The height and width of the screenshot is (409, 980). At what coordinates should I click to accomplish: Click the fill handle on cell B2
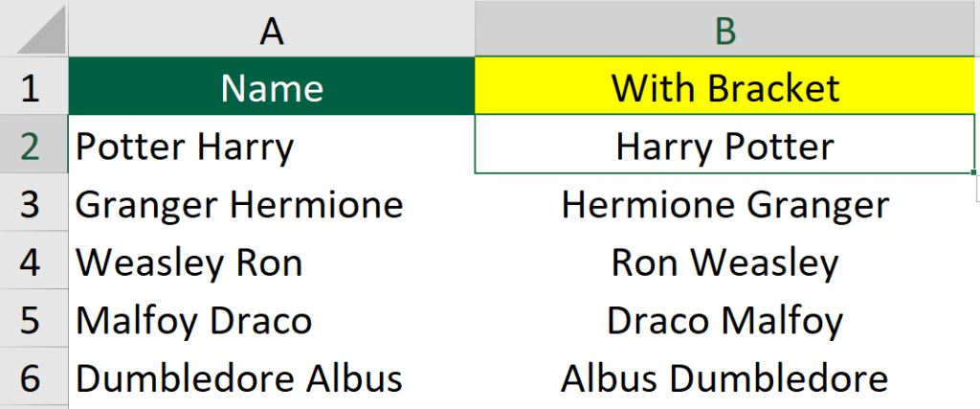(x=974, y=172)
